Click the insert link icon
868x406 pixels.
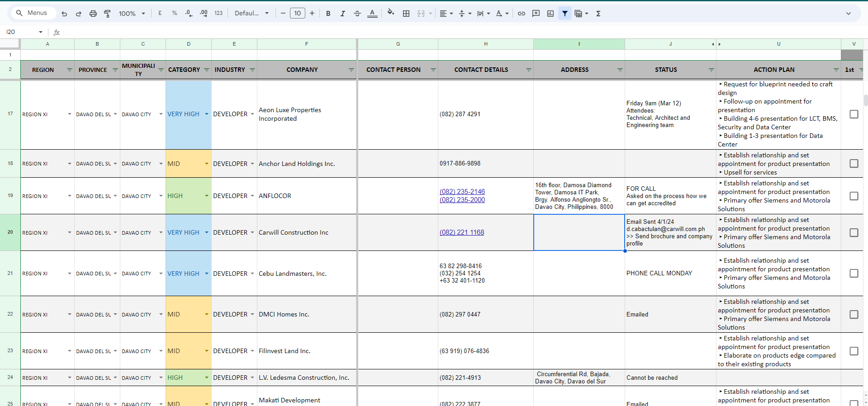[x=521, y=14]
